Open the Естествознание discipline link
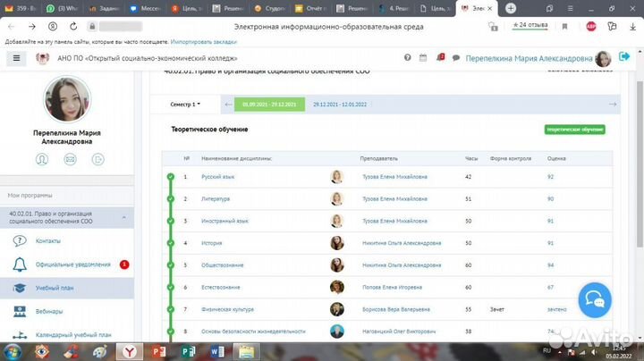The width and height of the screenshot is (644, 361). (221, 288)
